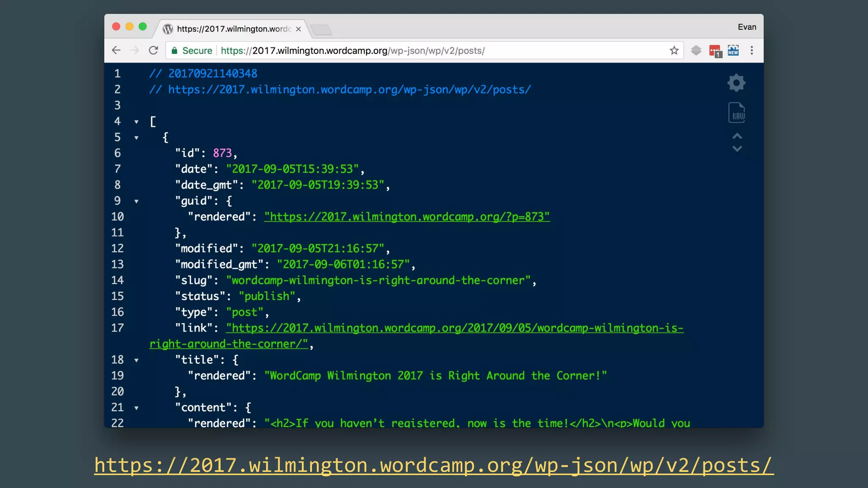Open the NEW extension icon
The height and width of the screenshot is (488, 868).
tap(733, 50)
